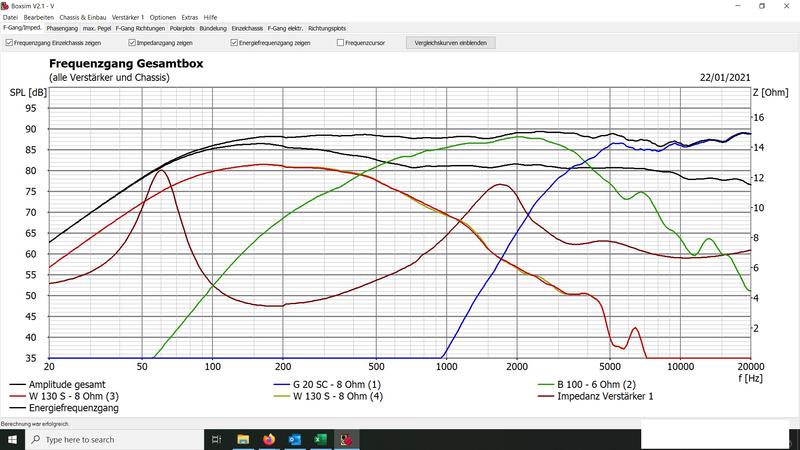Toggle Impedanzgang zeigen checkbox
This screenshot has height=450, width=800.
132,43
